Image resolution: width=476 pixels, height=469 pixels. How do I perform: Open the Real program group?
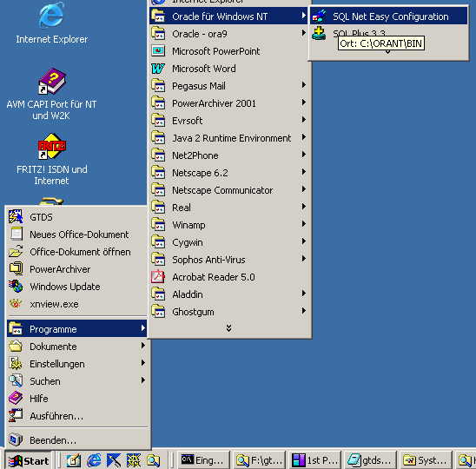(229, 208)
